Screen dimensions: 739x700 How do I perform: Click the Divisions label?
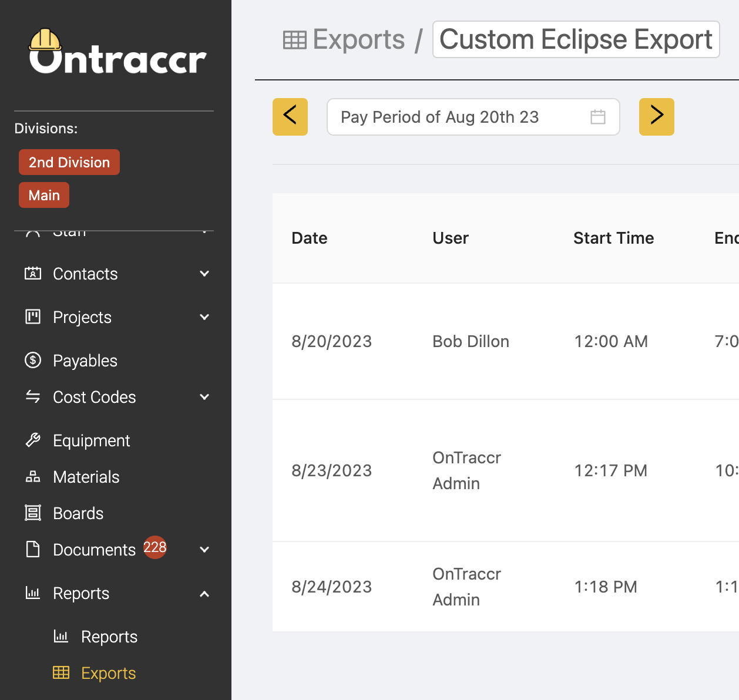tap(46, 129)
